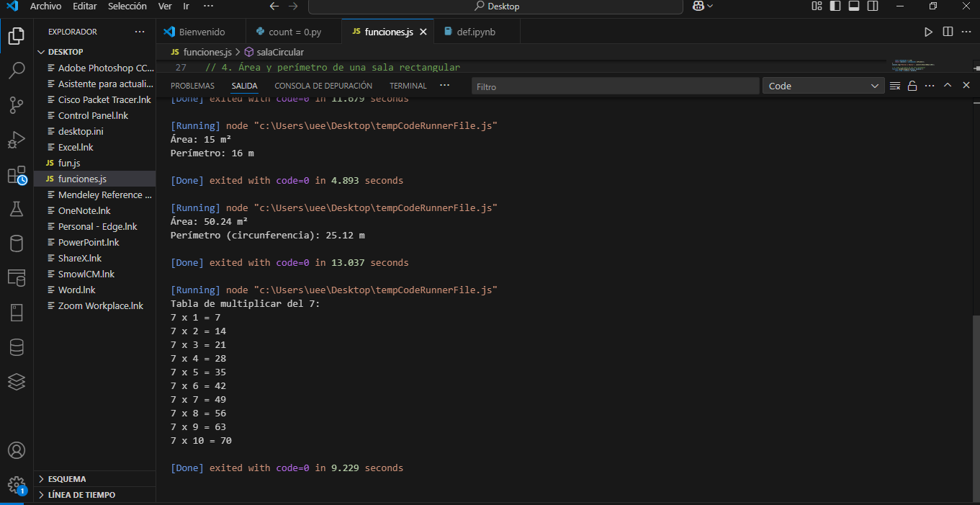Viewport: 980px width, 505px height.
Task: Select desktop.ini in the explorer
Action: pyautogui.click(x=94, y=131)
